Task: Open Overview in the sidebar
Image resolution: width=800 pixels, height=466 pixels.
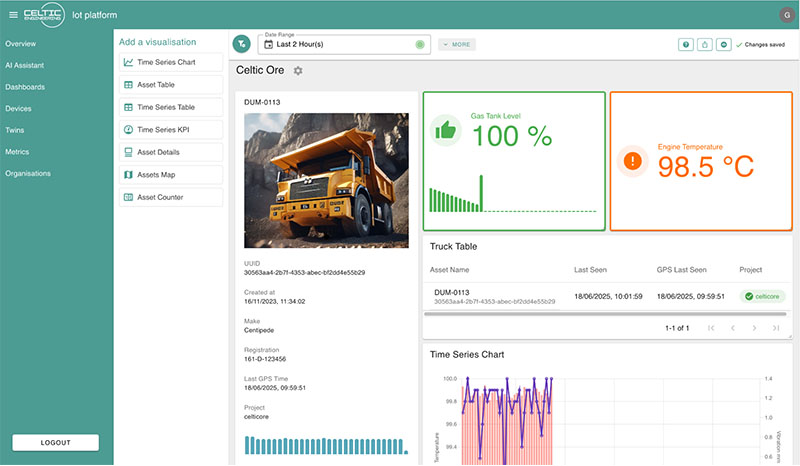Action: 20,44
